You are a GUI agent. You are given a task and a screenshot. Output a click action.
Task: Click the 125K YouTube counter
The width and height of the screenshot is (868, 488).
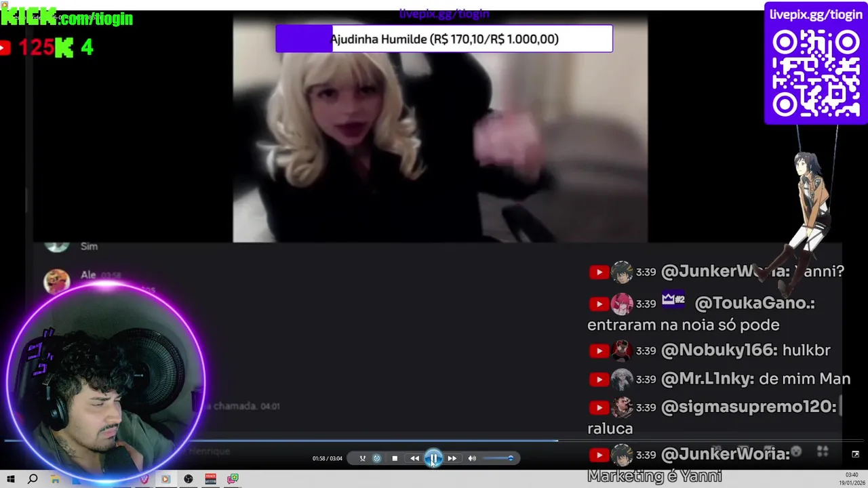point(46,47)
